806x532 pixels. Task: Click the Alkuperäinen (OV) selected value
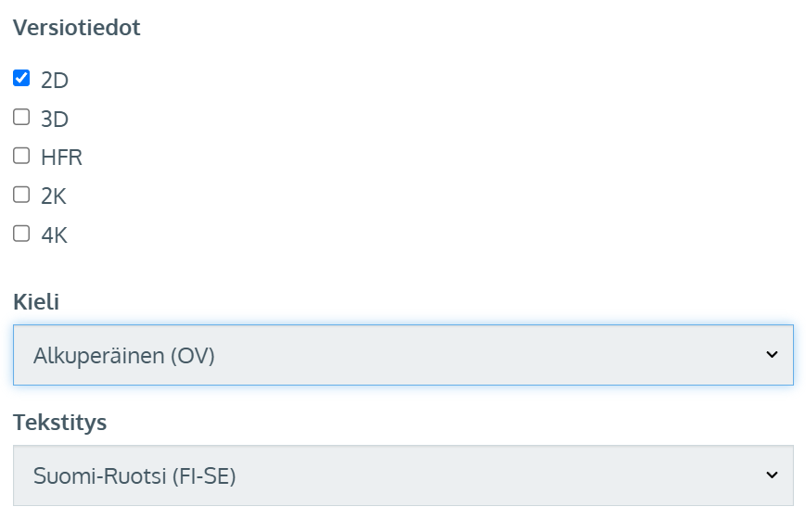[124, 355]
